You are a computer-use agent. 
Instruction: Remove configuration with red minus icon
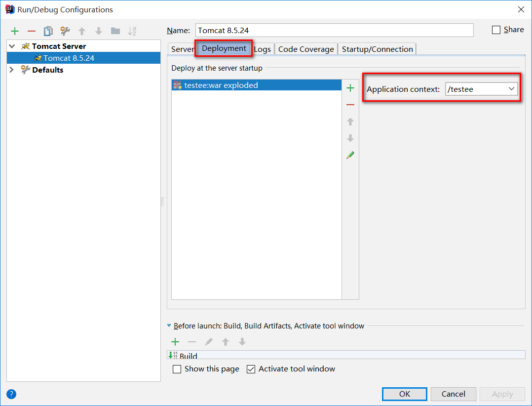click(x=32, y=31)
